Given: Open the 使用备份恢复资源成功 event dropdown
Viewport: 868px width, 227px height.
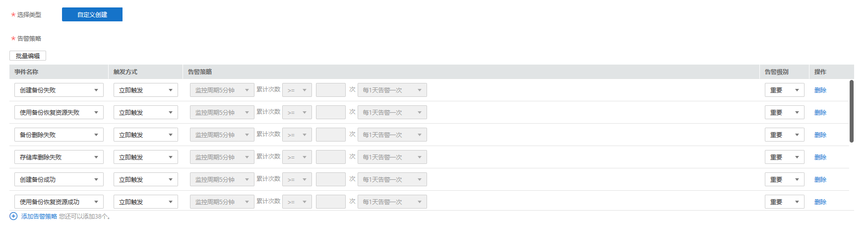Looking at the screenshot, I should pyautogui.click(x=59, y=202).
